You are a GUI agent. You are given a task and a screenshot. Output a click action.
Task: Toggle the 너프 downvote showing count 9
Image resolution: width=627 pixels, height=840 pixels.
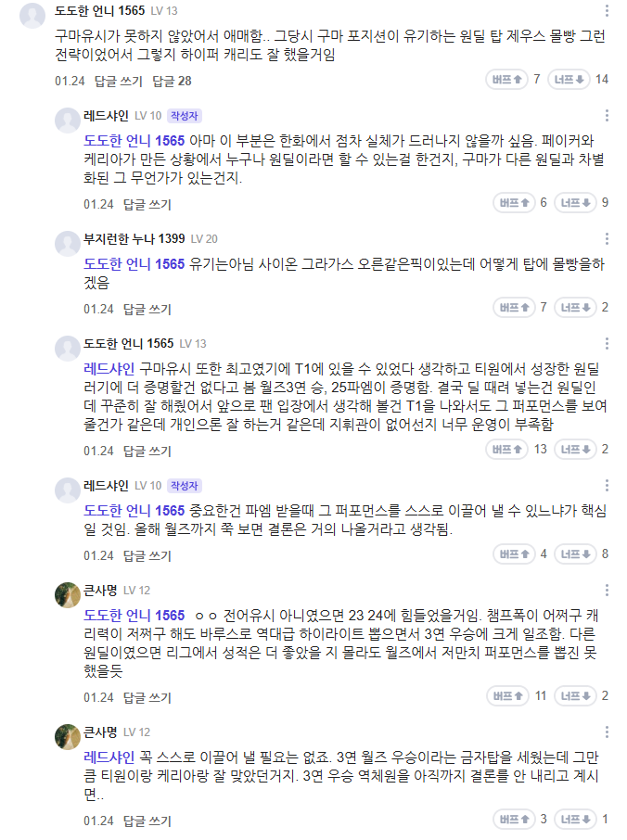(x=575, y=203)
